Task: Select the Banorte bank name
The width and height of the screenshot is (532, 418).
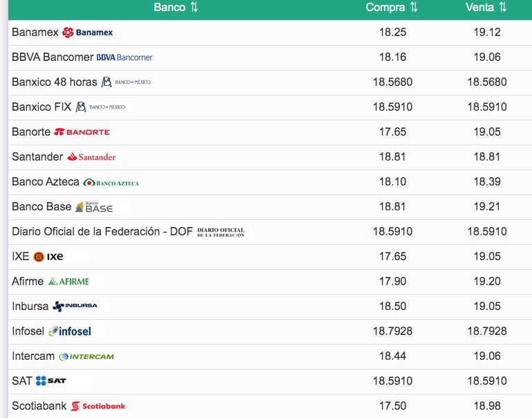Action: coord(31,131)
